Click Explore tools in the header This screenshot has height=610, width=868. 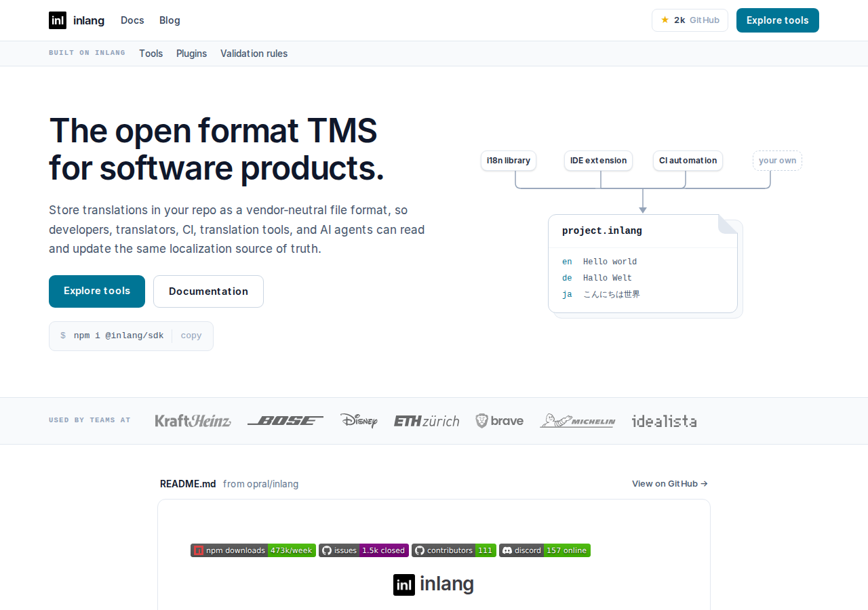778,20
